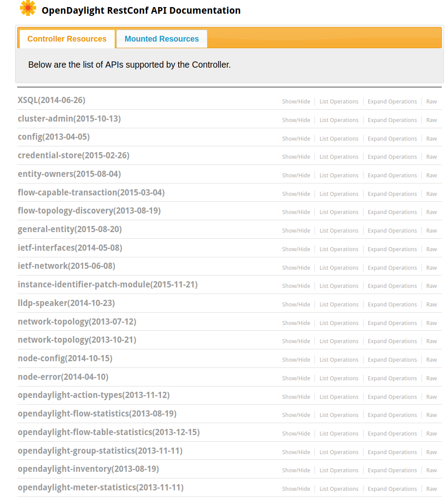The width and height of the screenshot is (448, 497).
Task: Expand credential-store(2015-02-26) heading
Action: [x=73, y=156]
